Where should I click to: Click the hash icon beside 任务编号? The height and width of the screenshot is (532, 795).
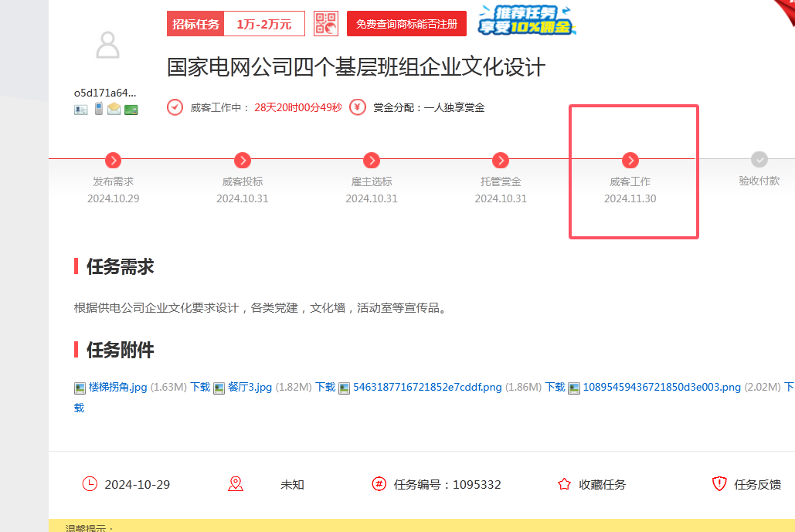[379, 484]
